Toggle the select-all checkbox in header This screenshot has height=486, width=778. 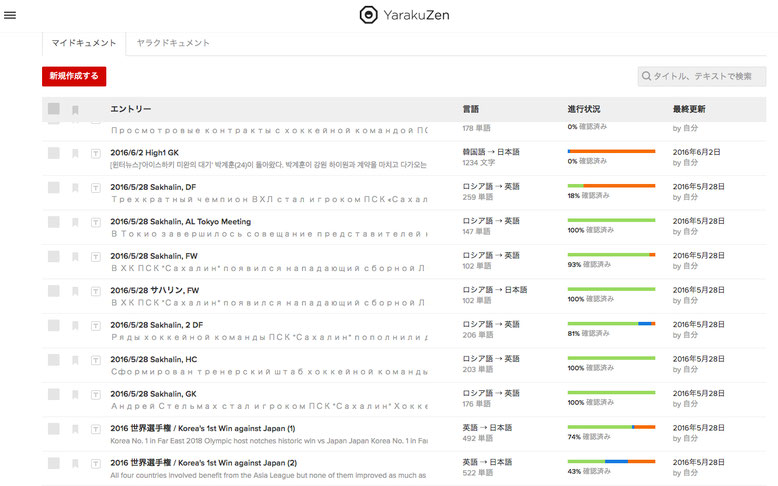point(54,109)
